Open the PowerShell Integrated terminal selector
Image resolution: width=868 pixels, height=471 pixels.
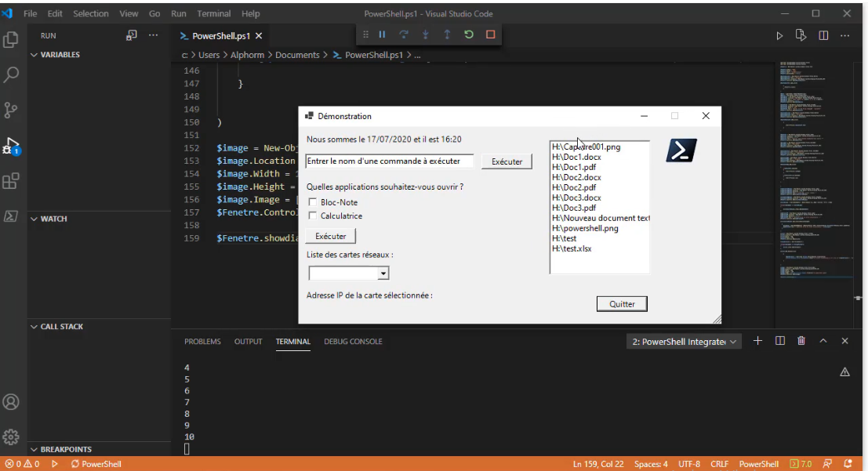click(684, 341)
